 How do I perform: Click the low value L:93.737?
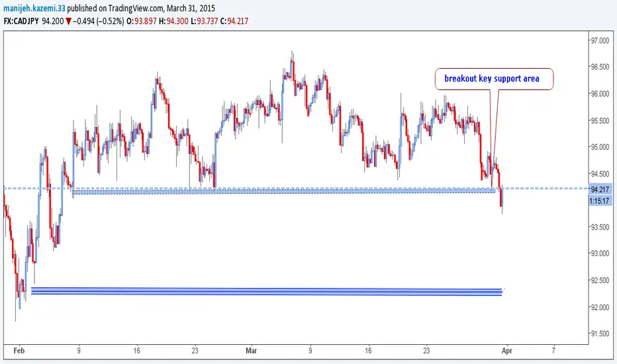(204, 21)
